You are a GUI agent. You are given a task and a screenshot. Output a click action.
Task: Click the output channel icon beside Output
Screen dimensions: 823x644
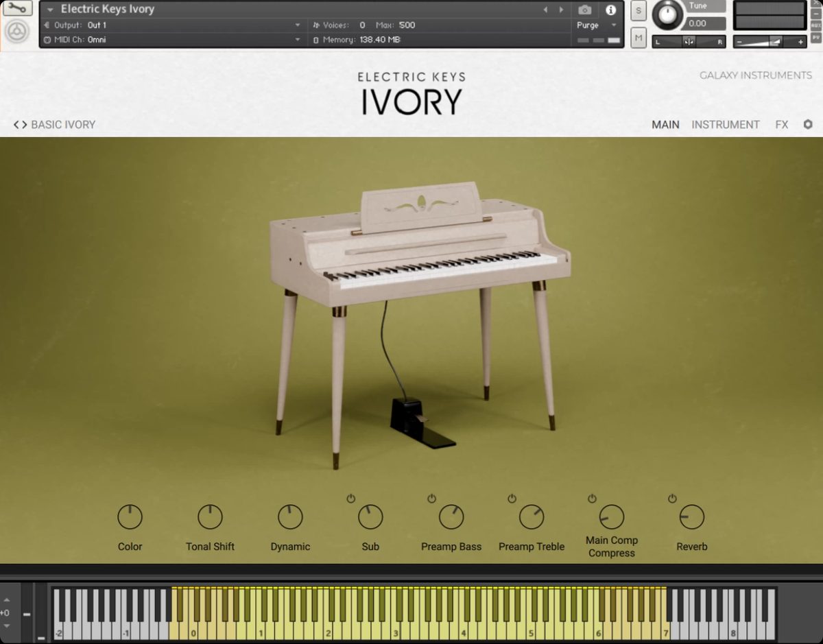[x=47, y=25]
